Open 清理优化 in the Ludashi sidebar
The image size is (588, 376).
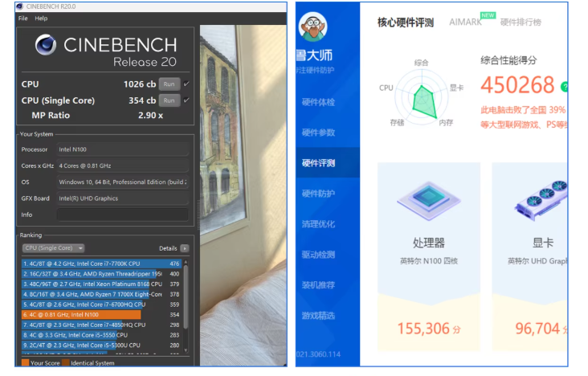[318, 224]
